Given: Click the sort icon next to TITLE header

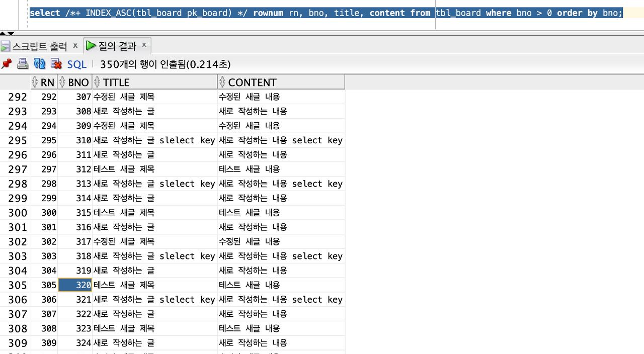Looking at the screenshot, I should pyautogui.click(x=96, y=81).
